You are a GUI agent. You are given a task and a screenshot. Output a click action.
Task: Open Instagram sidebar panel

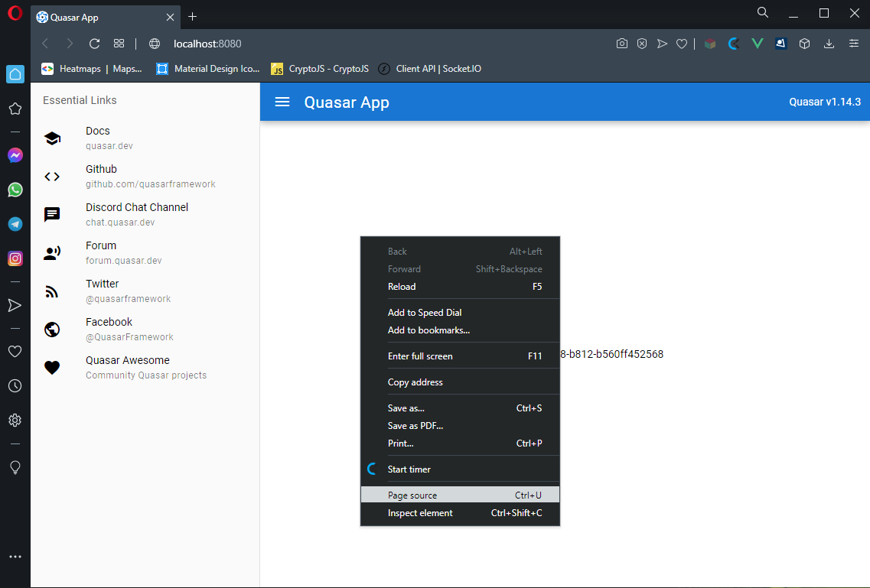[15, 258]
